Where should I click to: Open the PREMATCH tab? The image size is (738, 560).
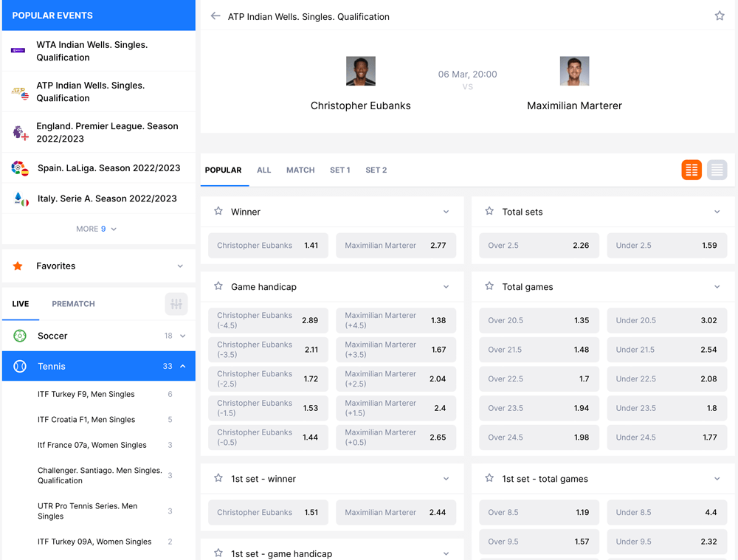coord(73,304)
